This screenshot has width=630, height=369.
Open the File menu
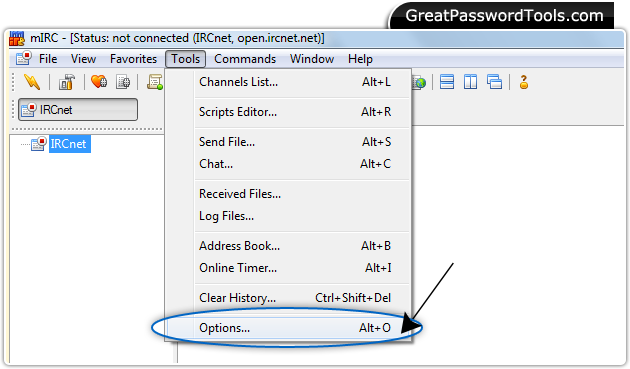point(48,59)
